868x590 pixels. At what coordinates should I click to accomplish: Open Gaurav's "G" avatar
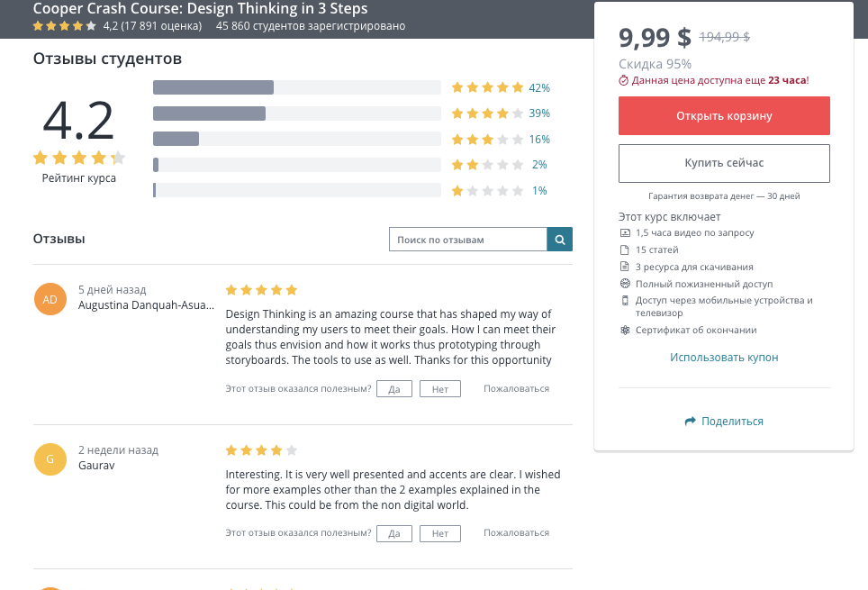(x=50, y=458)
